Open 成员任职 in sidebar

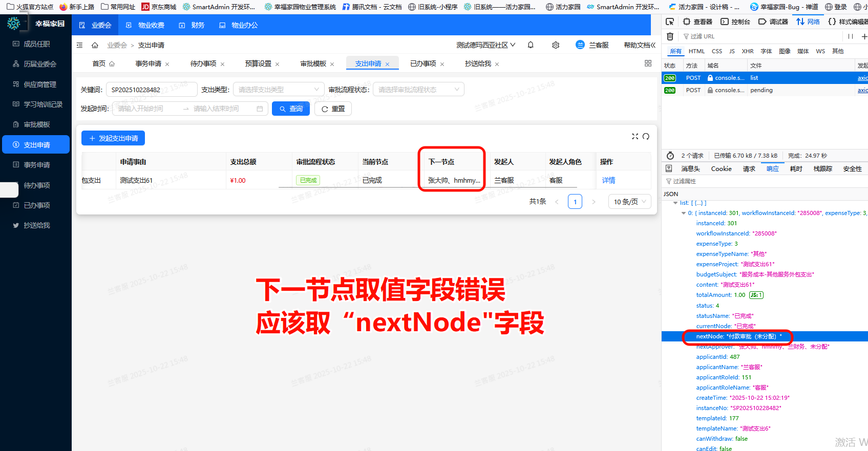[x=36, y=44]
